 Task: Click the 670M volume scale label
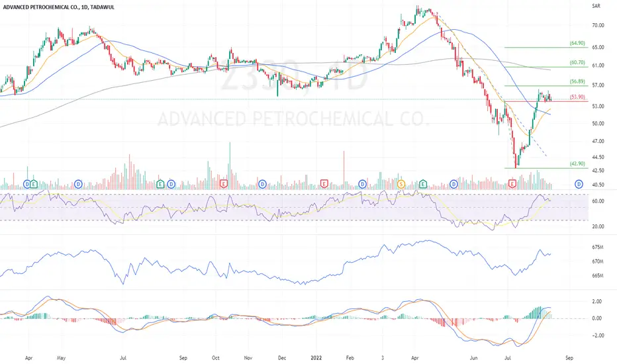pyautogui.click(x=598, y=261)
